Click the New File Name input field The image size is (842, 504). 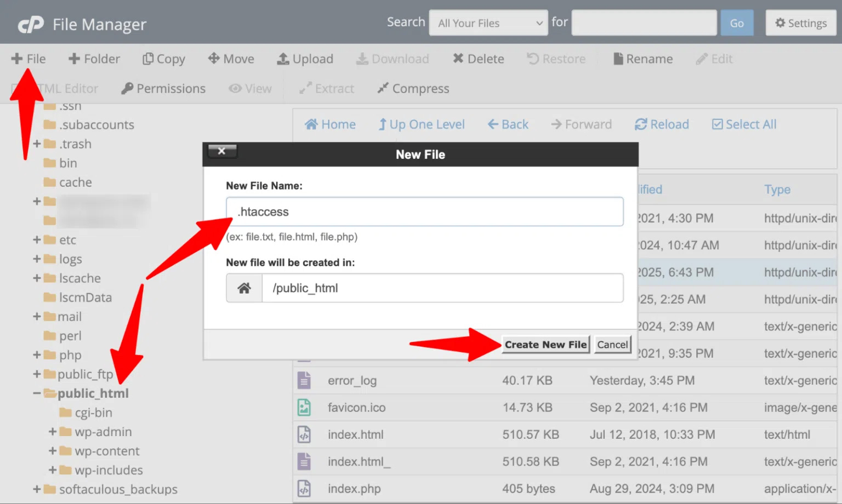424,212
